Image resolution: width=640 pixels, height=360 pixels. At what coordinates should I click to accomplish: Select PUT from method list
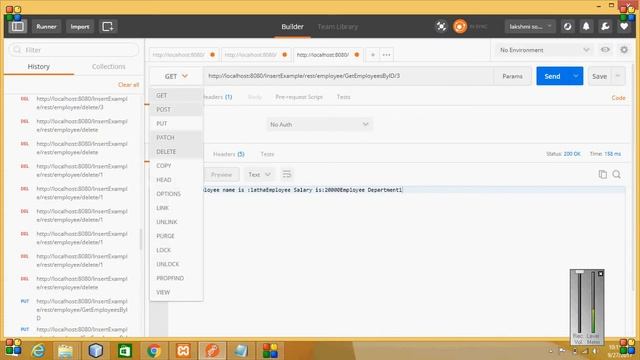point(176,124)
